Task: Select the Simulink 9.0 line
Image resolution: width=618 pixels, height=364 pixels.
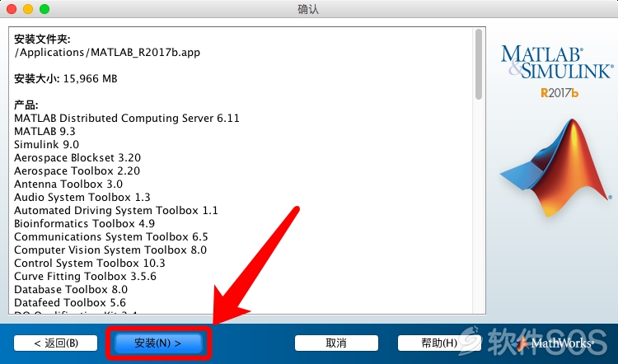Action: point(46,145)
